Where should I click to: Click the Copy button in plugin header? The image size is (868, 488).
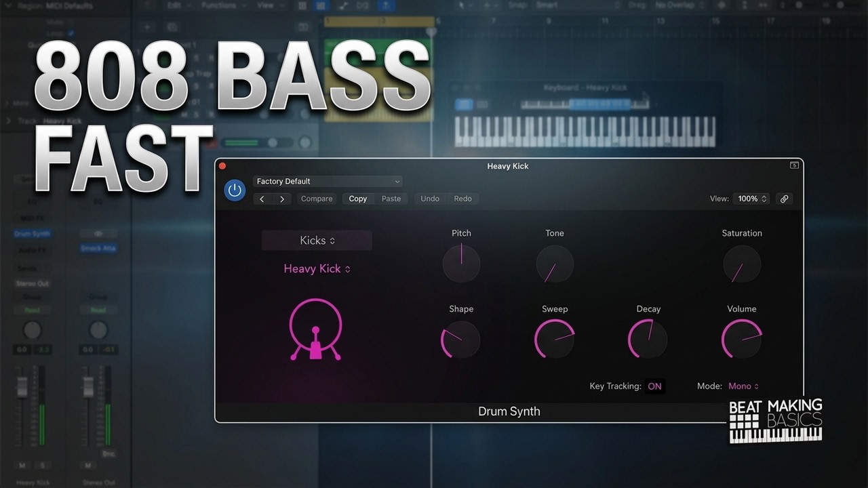click(x=358, y=199)
